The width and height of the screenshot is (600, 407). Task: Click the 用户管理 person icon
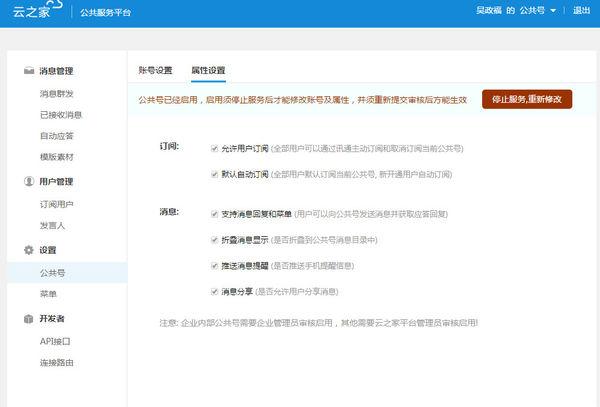point(29,181)
